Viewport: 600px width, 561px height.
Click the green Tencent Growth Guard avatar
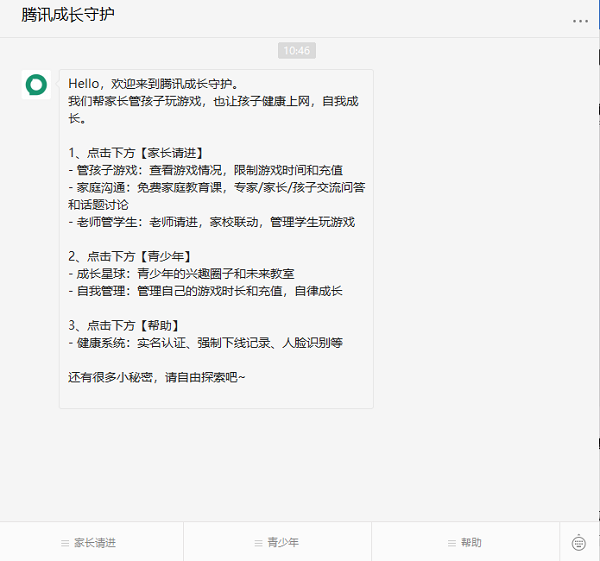(x=36, y=85)
